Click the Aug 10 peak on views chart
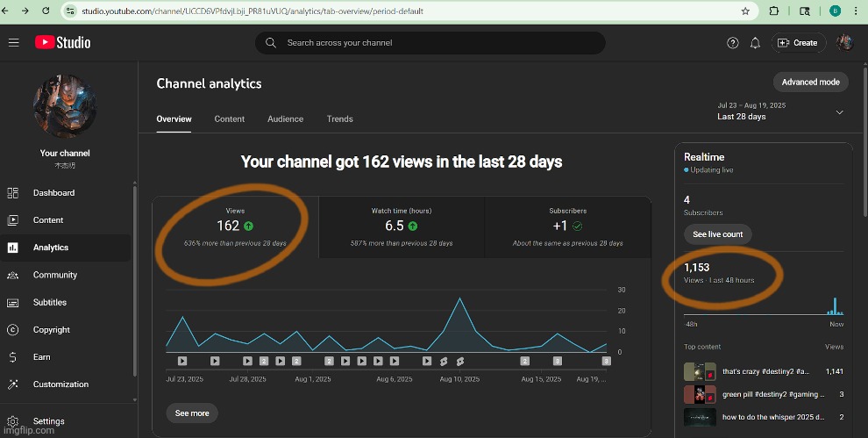The width and height of the screenshot is (868, 438). (459, 298)
